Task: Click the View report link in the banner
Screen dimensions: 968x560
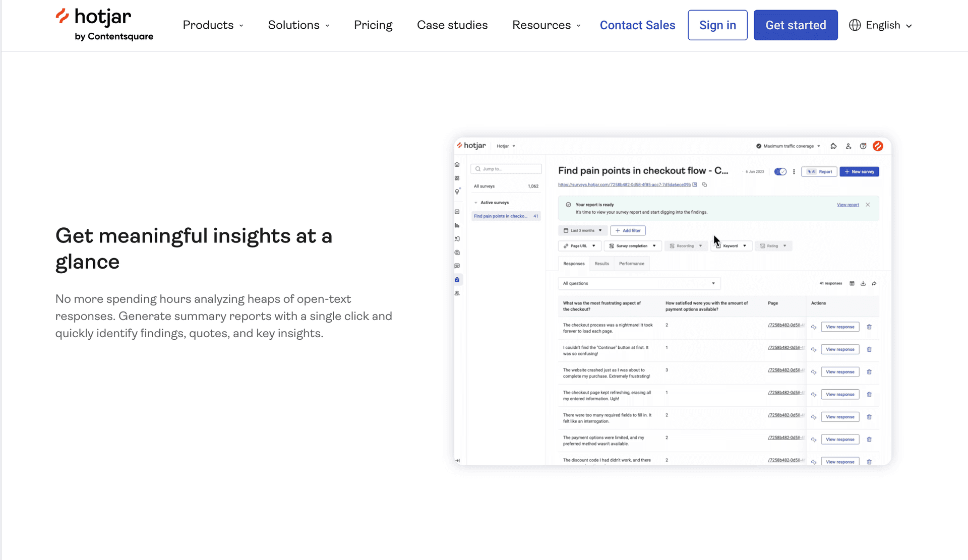Action: [x=848, y=205]
